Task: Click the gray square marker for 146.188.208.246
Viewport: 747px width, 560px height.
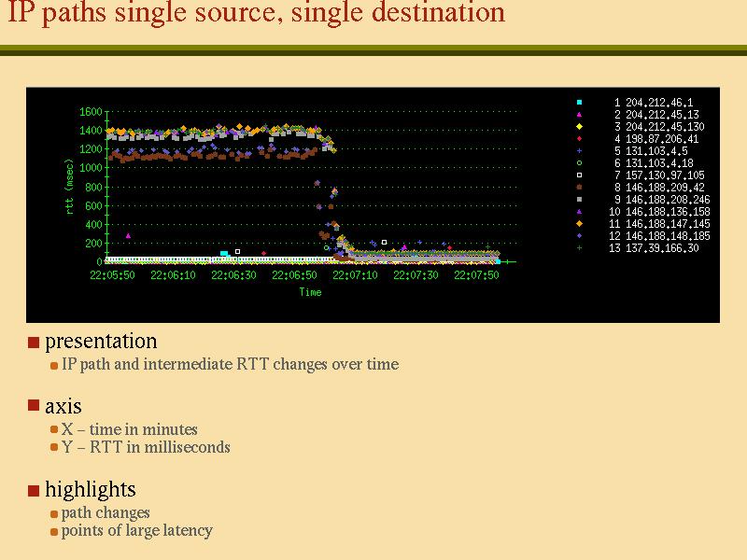Action: coord(580,199)
